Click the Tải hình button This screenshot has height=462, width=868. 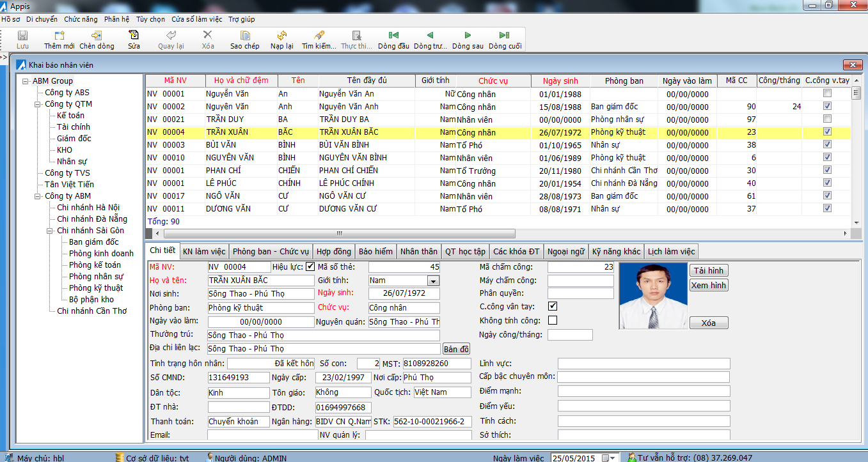pyautogui.click(x=708, y=270)
